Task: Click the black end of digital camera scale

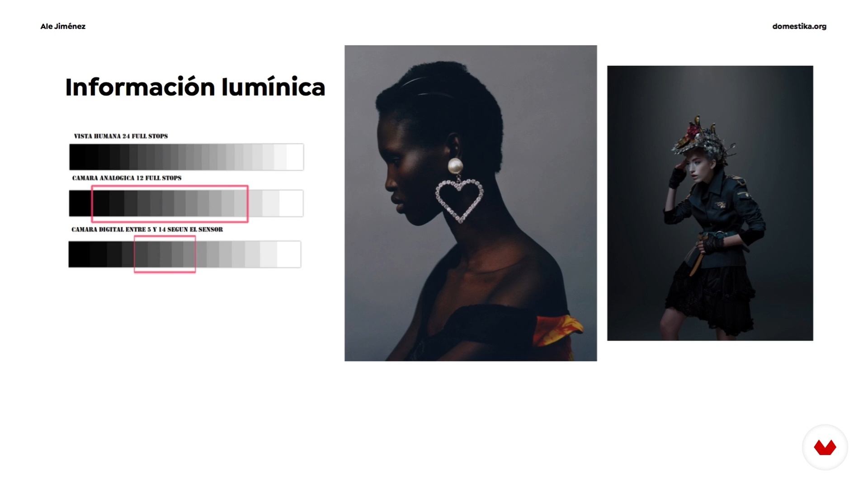Action: [79, 254]
